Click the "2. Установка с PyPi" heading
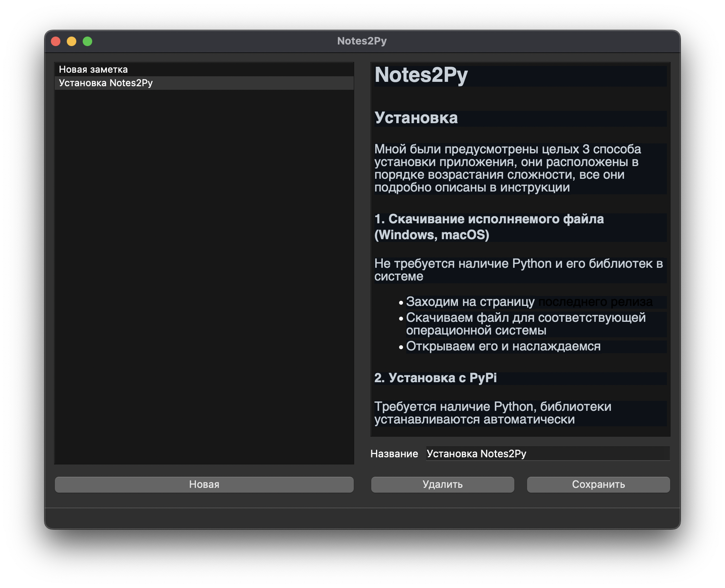The image size is (725, 588). pyautogui.click(x=435, y=378)
